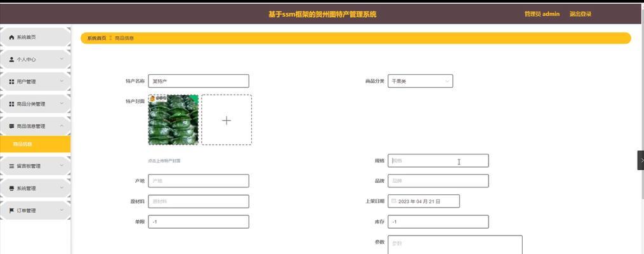Screen dimensions: 644x254
Task: Click the 上架日期 date field
Action: click(x=423, y=201)
